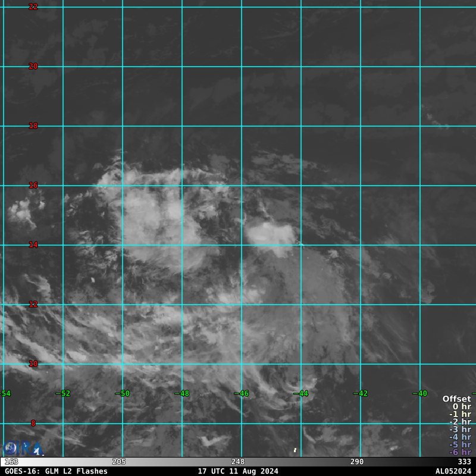Image resolution: width=476 pixels, height=476 pixels.
Task: Click the green longitude label -40
Action: pos(420,393)
